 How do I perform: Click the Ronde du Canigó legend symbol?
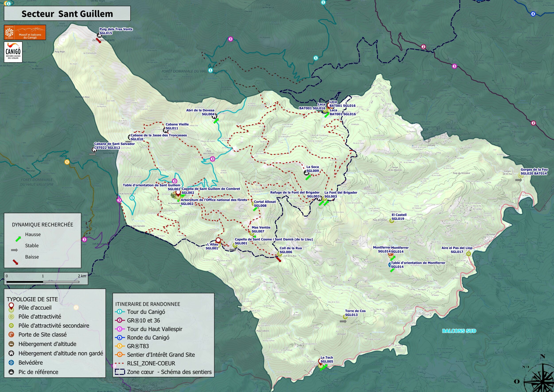120,337
